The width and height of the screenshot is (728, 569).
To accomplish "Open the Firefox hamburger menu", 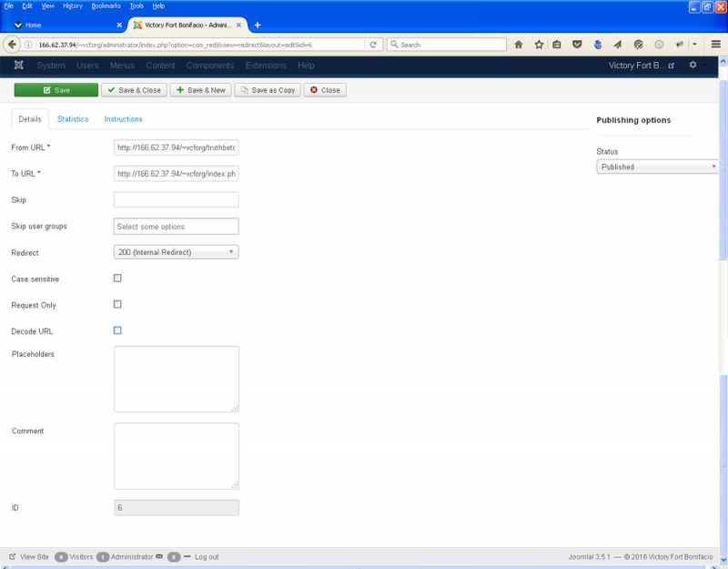I will click(x=716, y=44).
